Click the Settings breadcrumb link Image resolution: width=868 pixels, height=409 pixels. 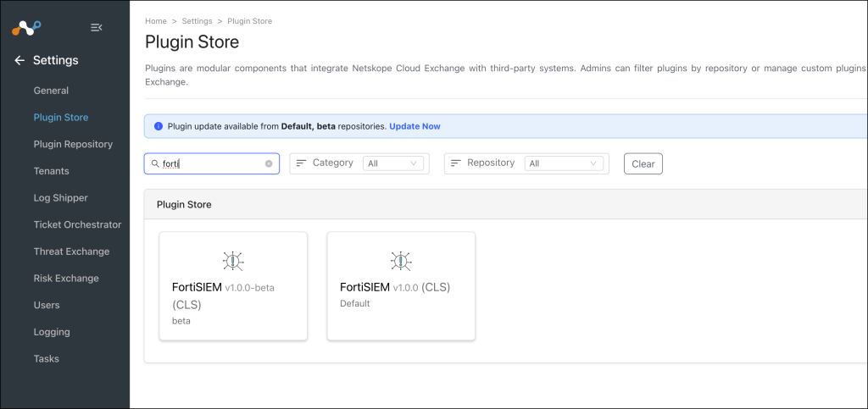click(x=197, y=21)
